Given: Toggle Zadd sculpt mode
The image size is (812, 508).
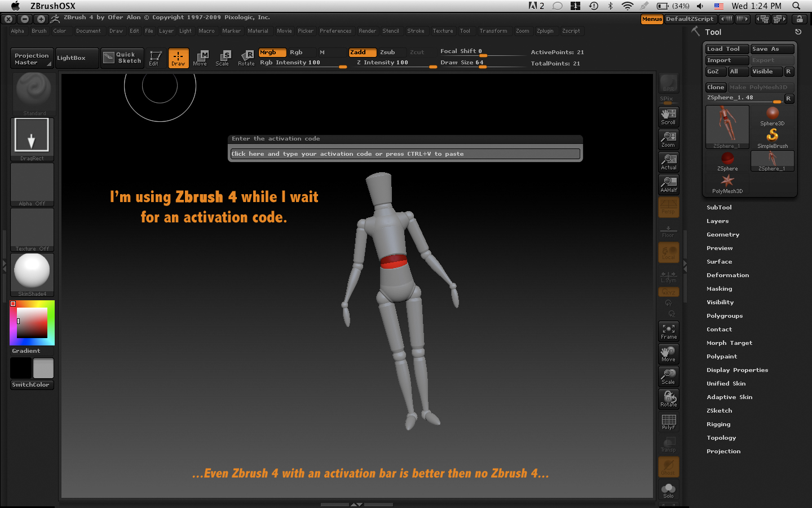Looking at the screenshot, I should coord(362,52).
